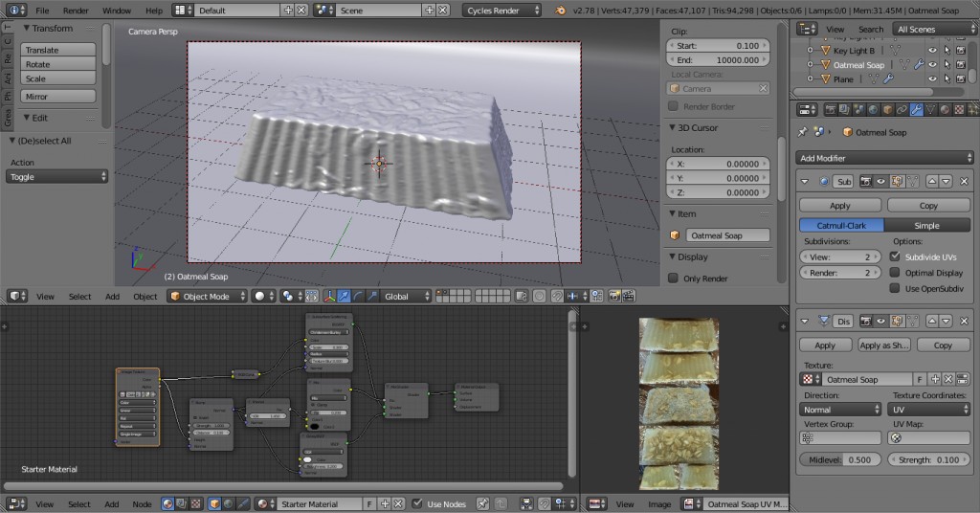Viewport: 980px width, 513px height.
Task: Enable the Optimal Display checkbox
Action: pyautogui.click(x=896, y=273)
